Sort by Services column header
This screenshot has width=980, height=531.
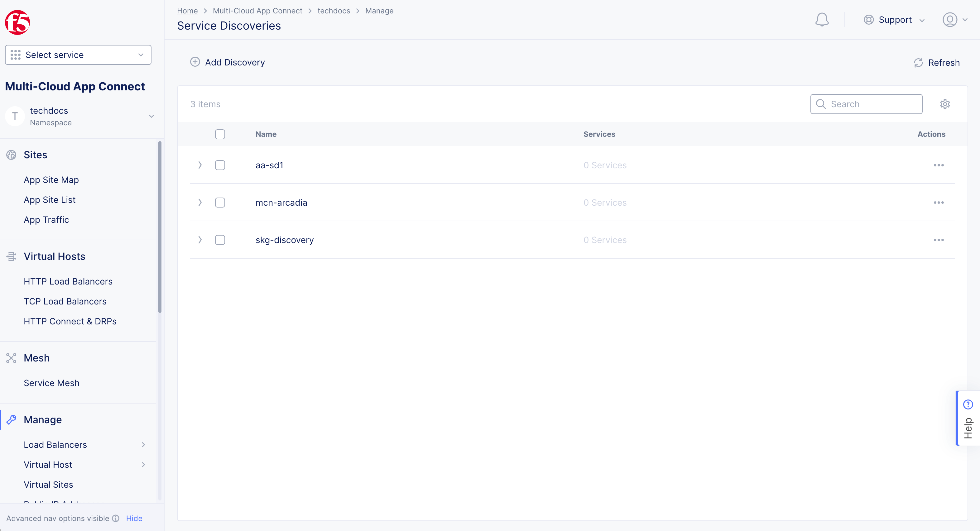(x=599, y=134)
